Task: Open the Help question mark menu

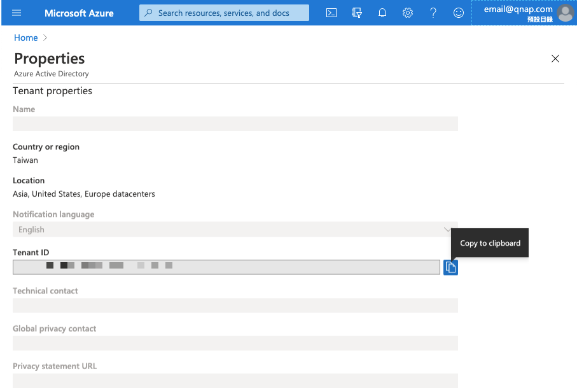Action: (433, 13)
